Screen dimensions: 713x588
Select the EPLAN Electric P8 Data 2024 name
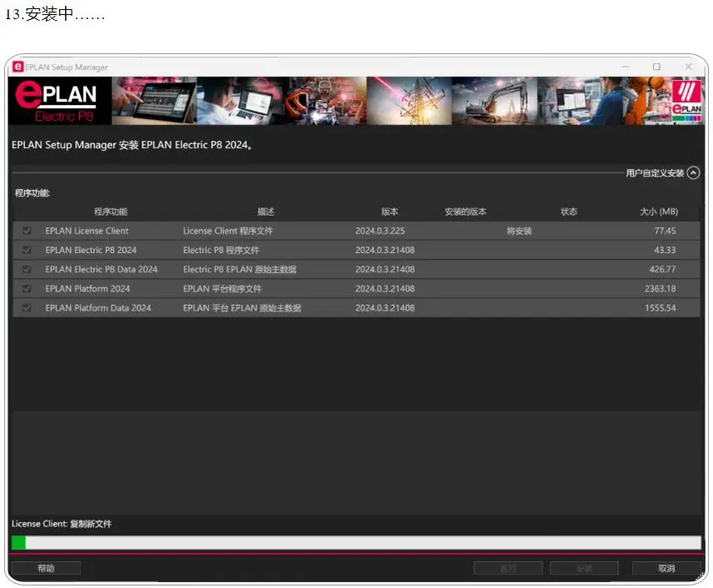tap(102, 269)
